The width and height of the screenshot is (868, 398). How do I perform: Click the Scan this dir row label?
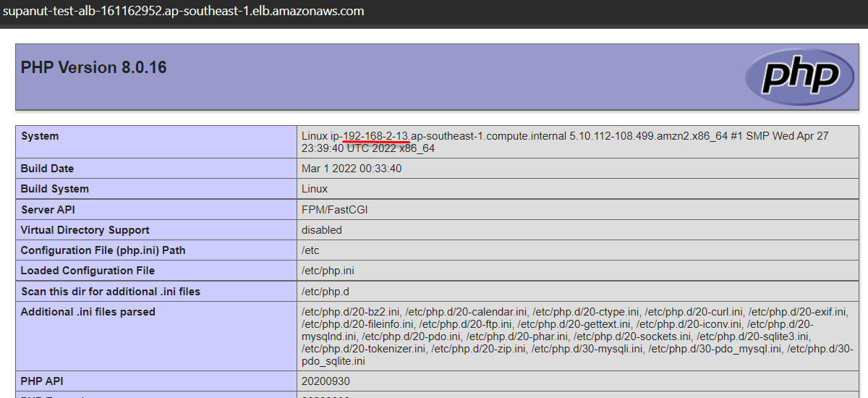pos(110,292)
